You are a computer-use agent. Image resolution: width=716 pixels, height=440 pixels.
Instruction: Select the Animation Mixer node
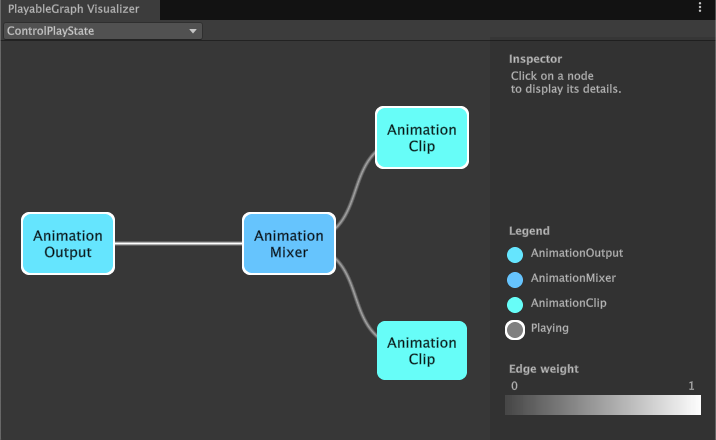[x=289, y=244]
